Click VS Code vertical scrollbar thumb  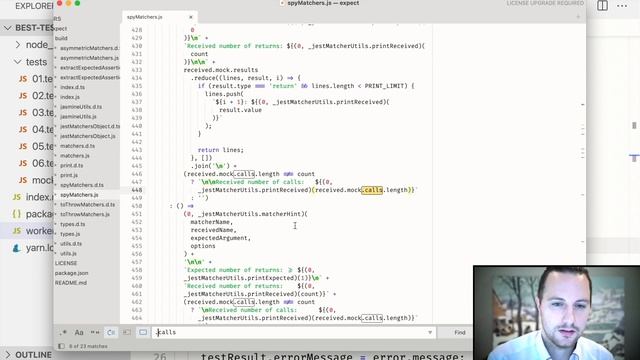click(x=634, y=126)
